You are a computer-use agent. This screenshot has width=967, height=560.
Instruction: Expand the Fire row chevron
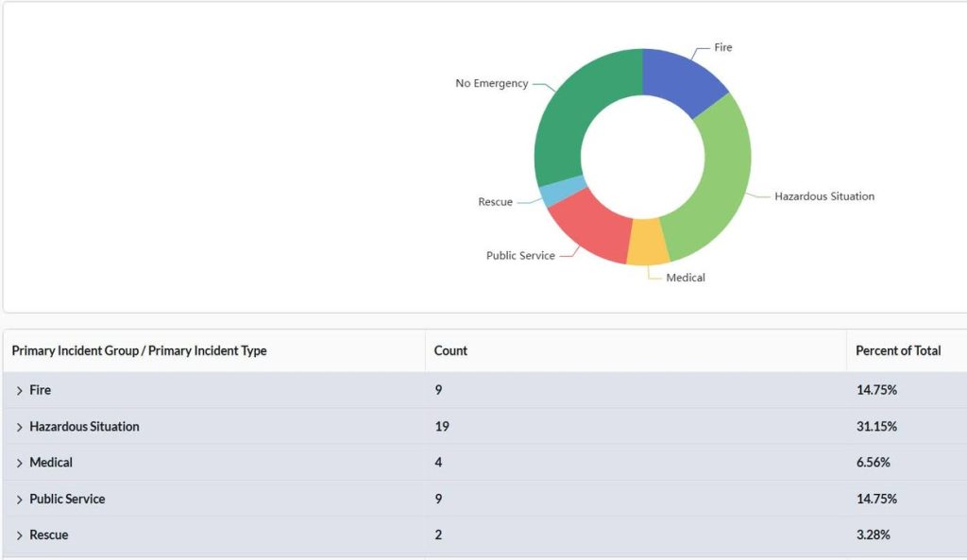[19, 390]
